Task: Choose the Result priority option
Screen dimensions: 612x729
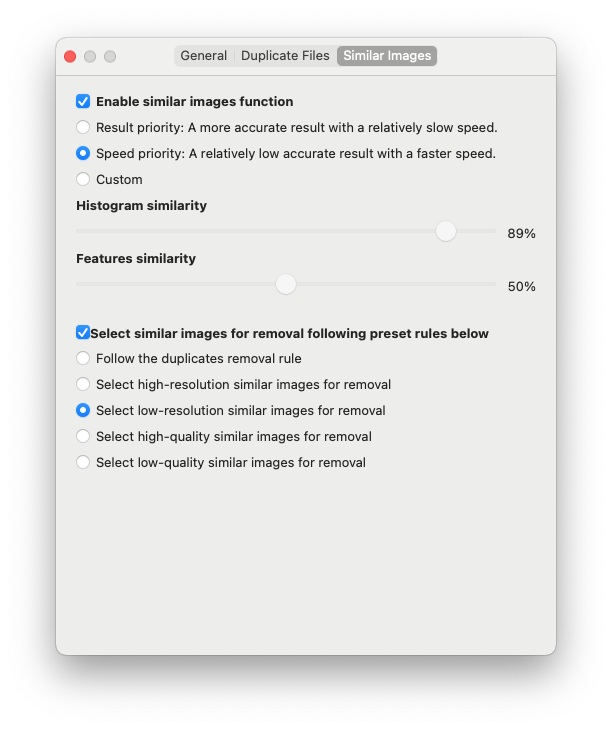Action: click(x=83, y=127)
